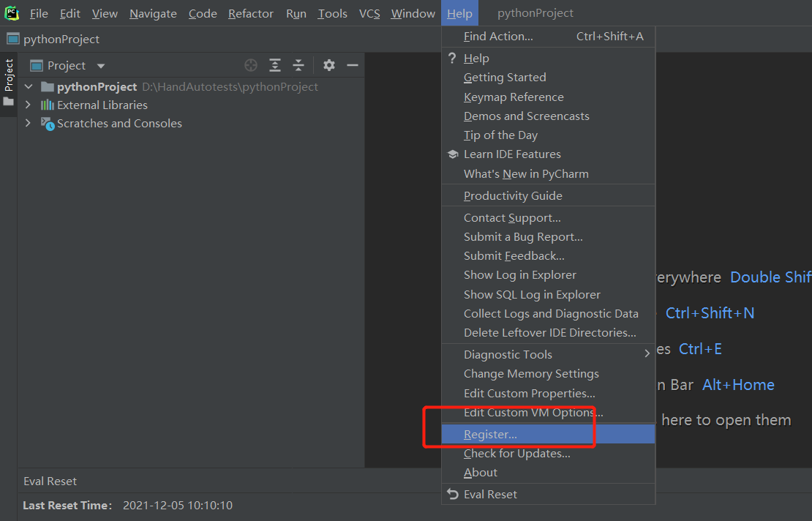Click the Eval Reset panel title
This screenshot has width=812, height=521.
[x=50, y=481]
